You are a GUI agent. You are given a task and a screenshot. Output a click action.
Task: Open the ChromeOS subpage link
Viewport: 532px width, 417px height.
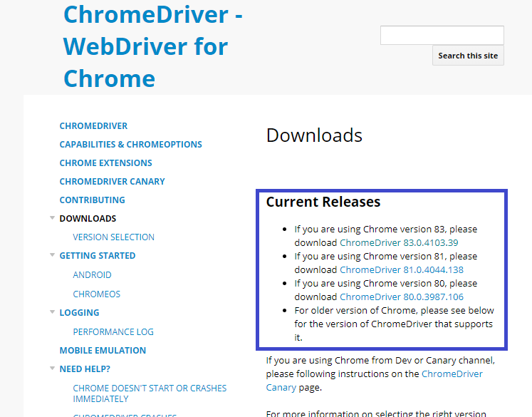pyautogui.click(x=97, y=294)
